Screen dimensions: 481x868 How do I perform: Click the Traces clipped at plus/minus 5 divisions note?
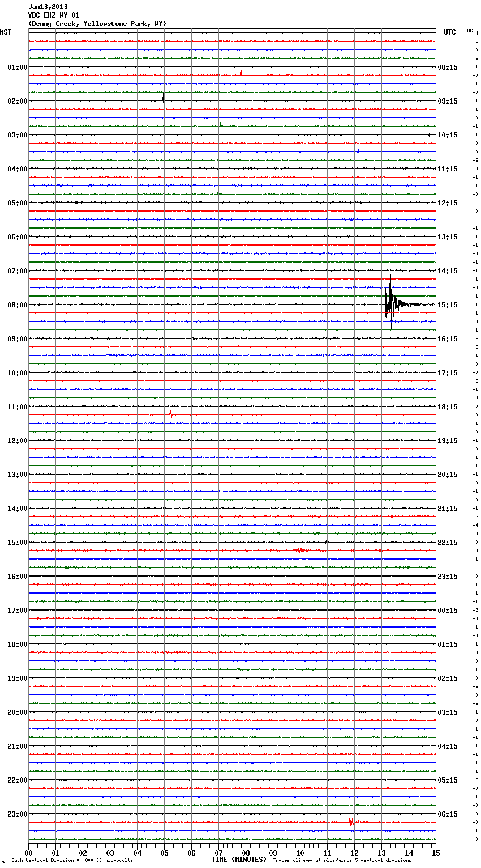coord(342,861)
